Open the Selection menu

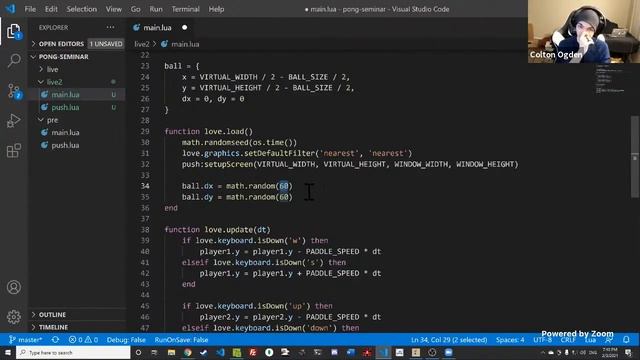pyautogui.click(x=82, y=9)
